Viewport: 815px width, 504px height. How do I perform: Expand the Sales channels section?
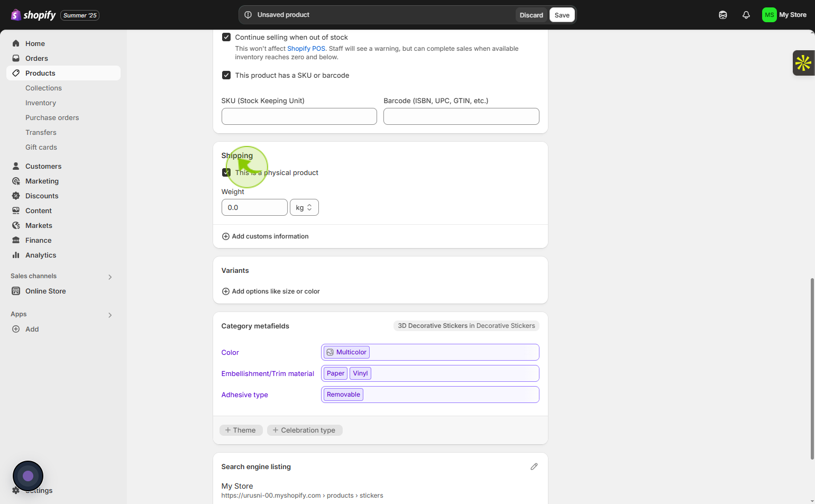[x=110, y=277]
